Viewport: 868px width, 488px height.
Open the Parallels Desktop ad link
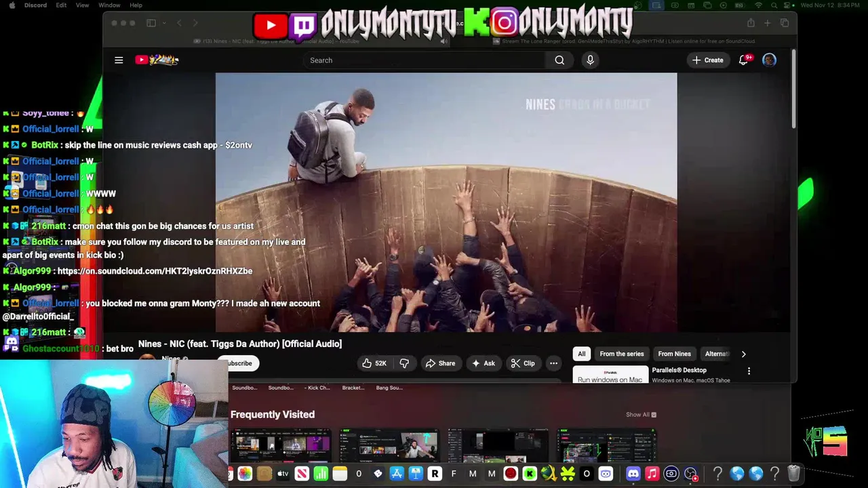click(x=679, y=370)
